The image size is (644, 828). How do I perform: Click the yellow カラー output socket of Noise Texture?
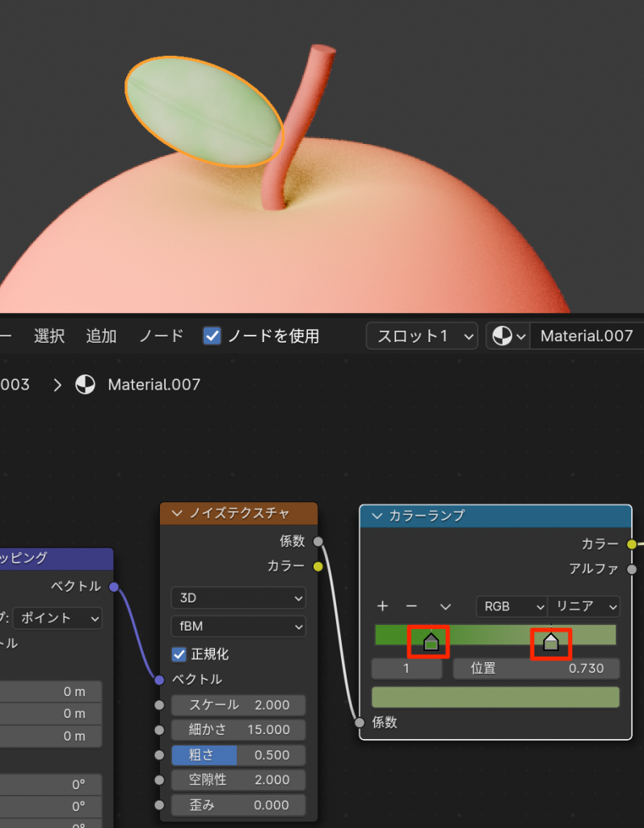318,567
